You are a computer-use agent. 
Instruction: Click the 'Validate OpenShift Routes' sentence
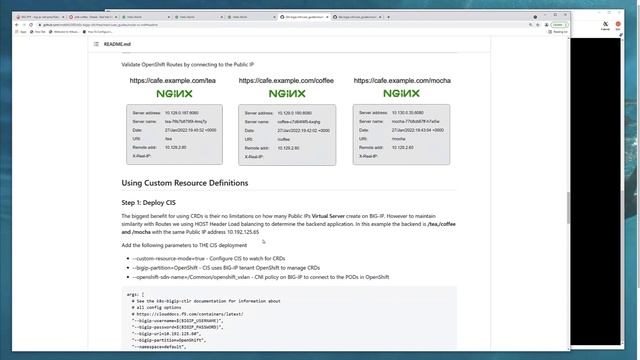pos(188,64)
